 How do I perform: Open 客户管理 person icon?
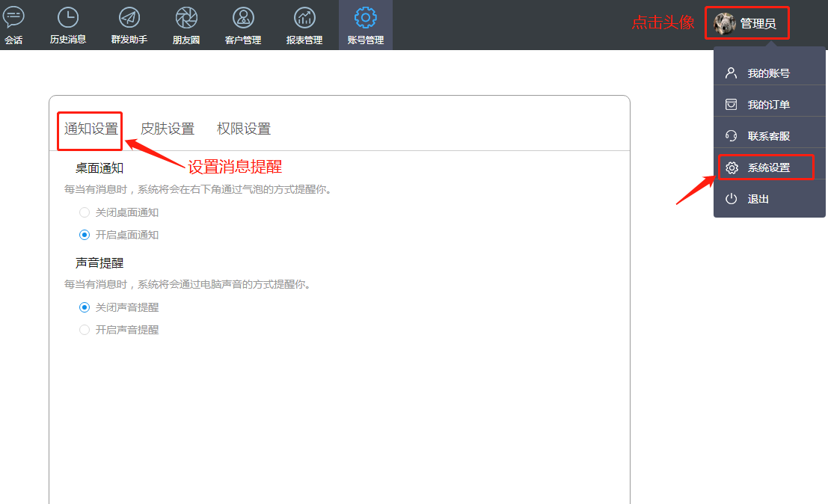243,18
